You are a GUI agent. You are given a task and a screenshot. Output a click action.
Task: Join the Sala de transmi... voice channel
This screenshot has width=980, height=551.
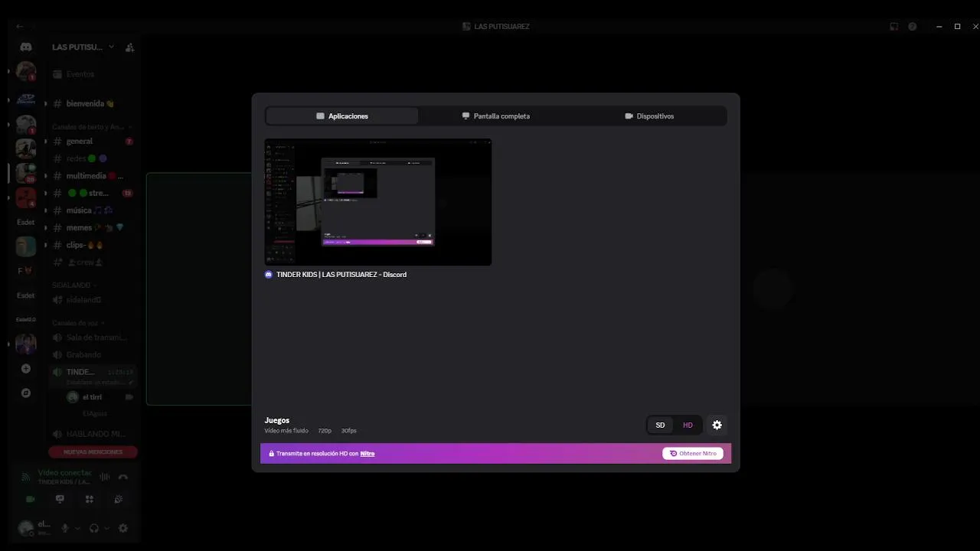tap(92, 337)
